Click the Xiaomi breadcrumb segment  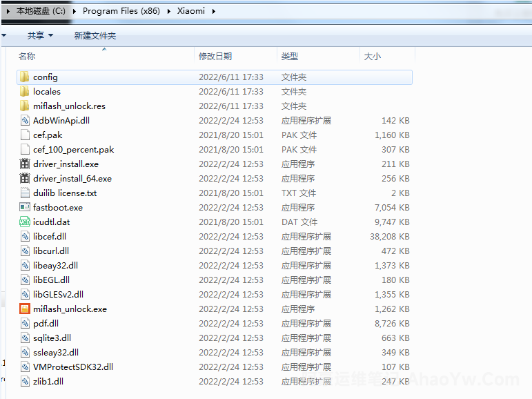pos(191,11)
